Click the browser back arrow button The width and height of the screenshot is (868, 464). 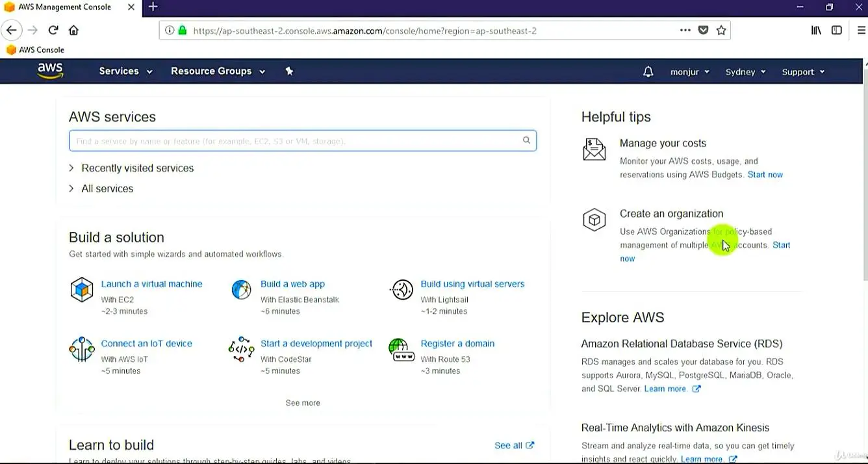coord(11,30)
